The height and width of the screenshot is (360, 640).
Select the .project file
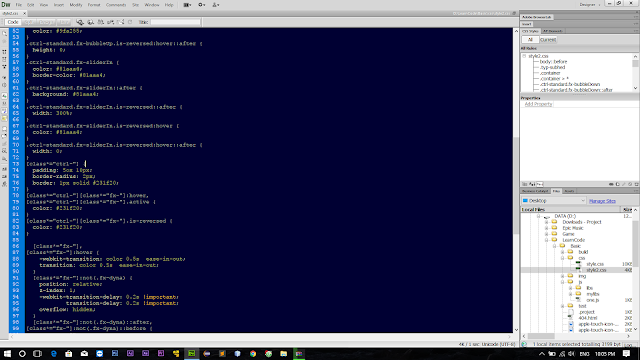pyautogui.click(x=587, y=312)
